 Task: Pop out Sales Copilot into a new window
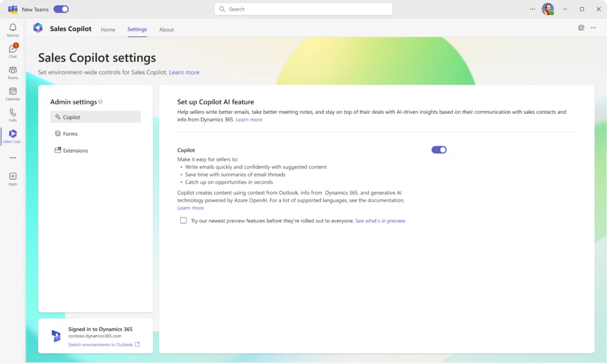(x=580, y=27)
